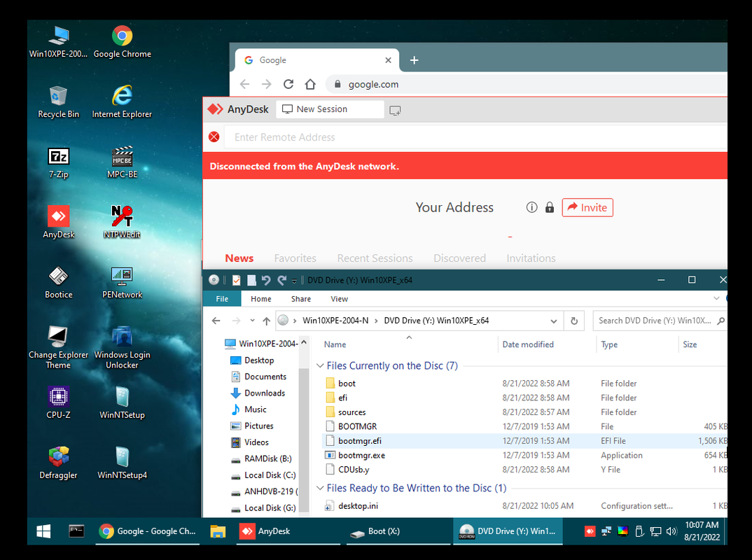Go to Chrome home page icon
The height and width of the screenshot is (560, 752).
click(310, 85)
